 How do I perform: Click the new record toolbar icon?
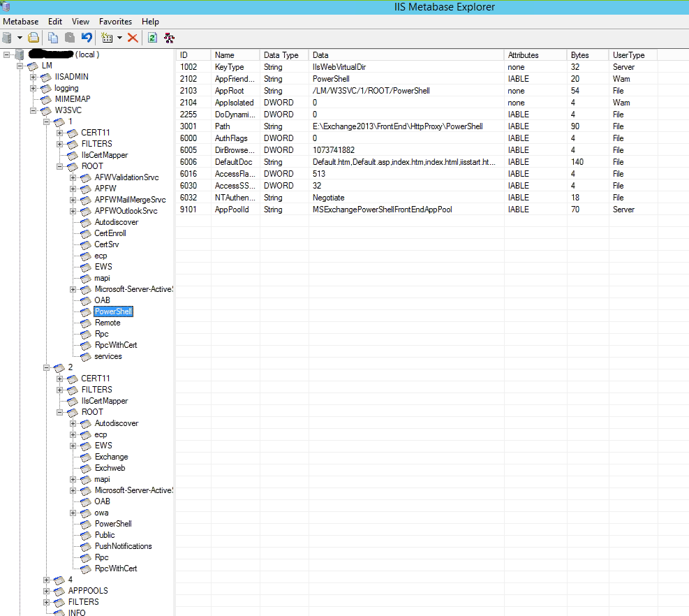pyautogui.click(x=107, y=38)
